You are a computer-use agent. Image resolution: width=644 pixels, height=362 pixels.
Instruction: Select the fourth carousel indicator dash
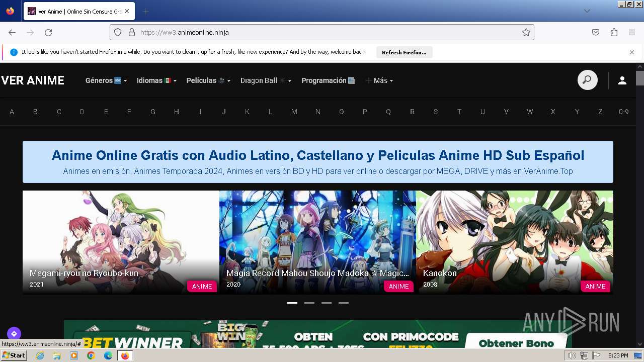point(344,303)
